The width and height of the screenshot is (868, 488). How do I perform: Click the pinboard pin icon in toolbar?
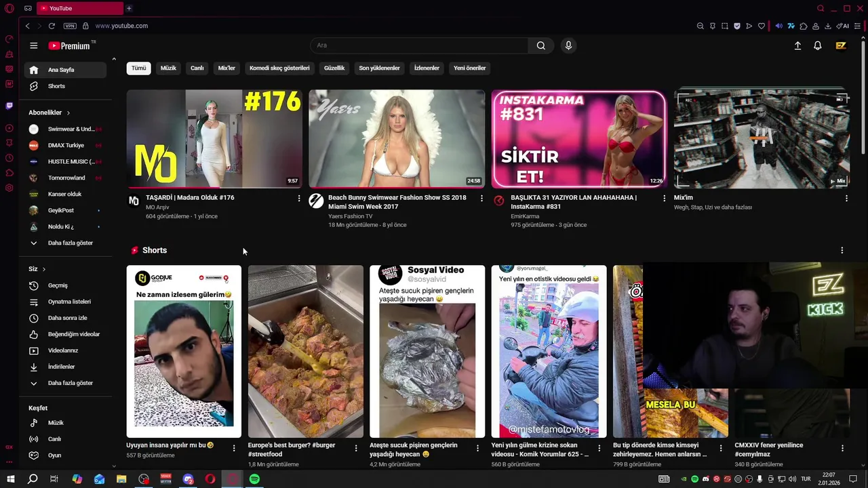click(x=713, y=26)
